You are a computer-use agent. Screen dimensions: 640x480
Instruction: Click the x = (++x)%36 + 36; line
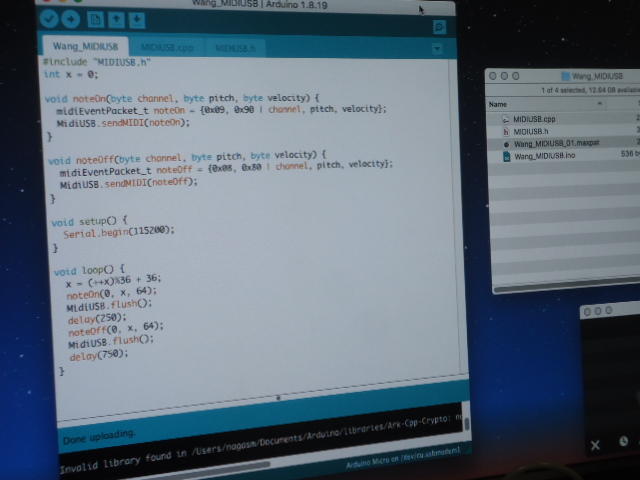coord(113,281)
